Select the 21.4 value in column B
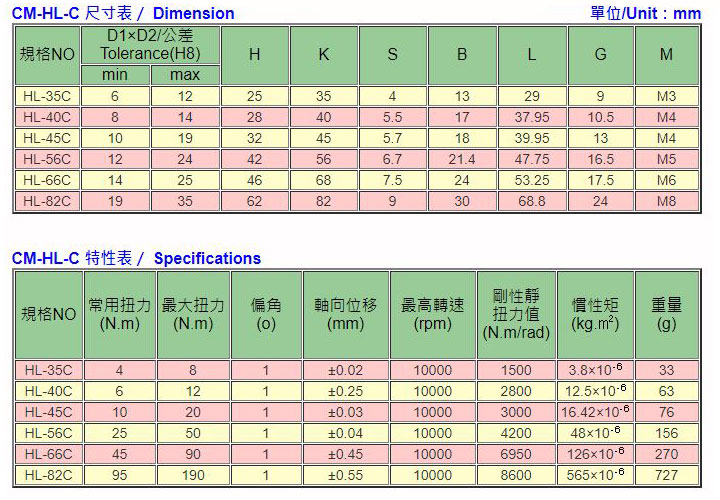Screen dimensions: 720x500 click(x=462, y=159)
